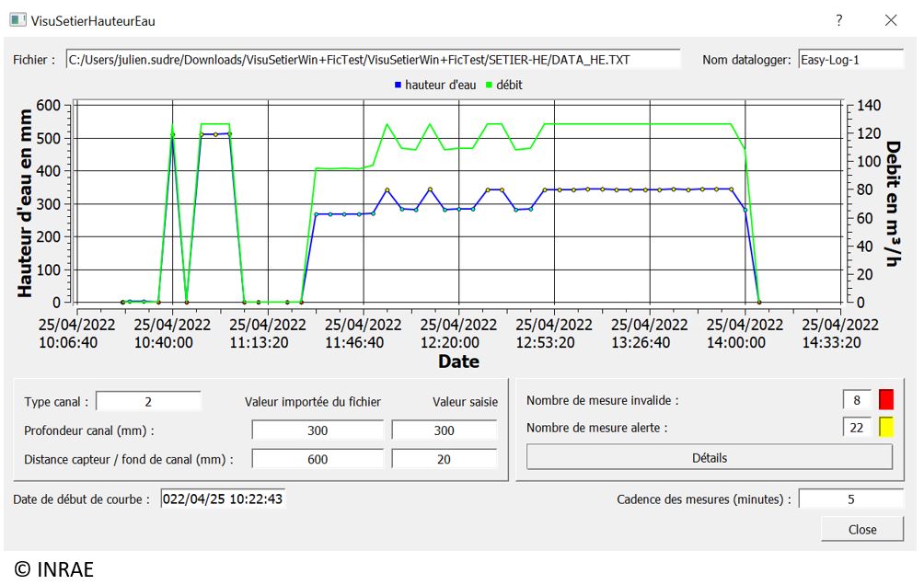Edit the Distance capteur valeur saisie field
The image size is (924, 585).
[444, 459]
